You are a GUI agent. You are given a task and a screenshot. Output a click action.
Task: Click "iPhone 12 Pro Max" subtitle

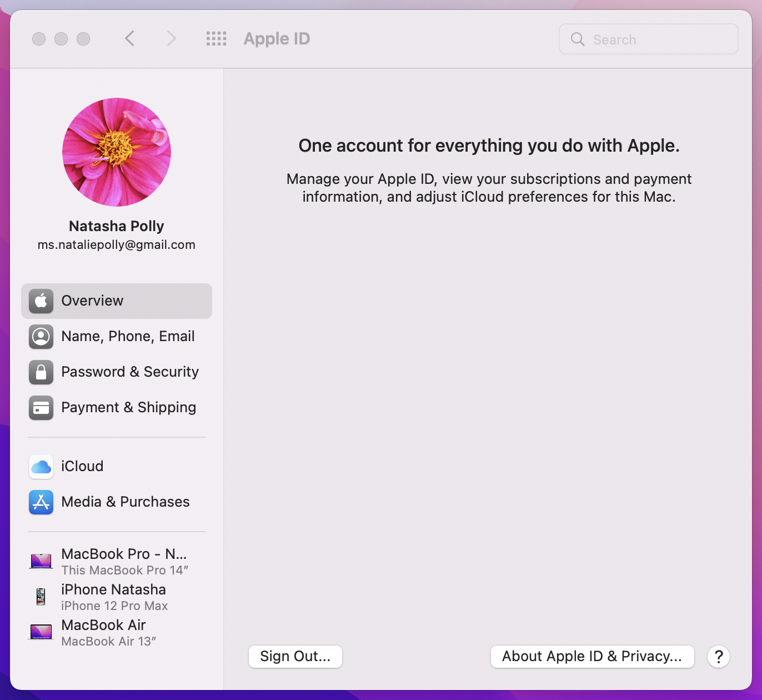point(114,606)
